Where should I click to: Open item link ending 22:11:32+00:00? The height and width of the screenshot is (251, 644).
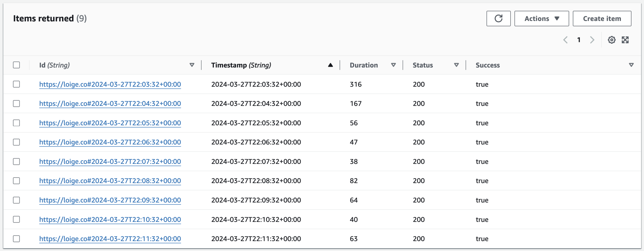110,239
